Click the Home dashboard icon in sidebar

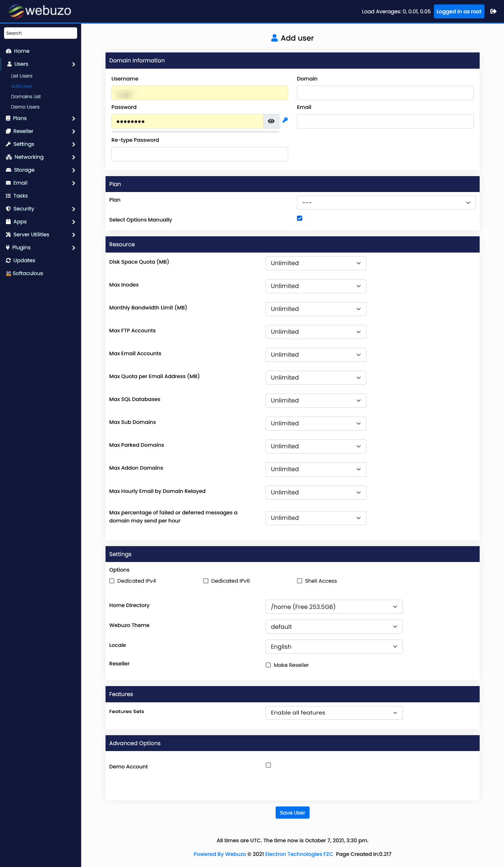tap(8, 51)
